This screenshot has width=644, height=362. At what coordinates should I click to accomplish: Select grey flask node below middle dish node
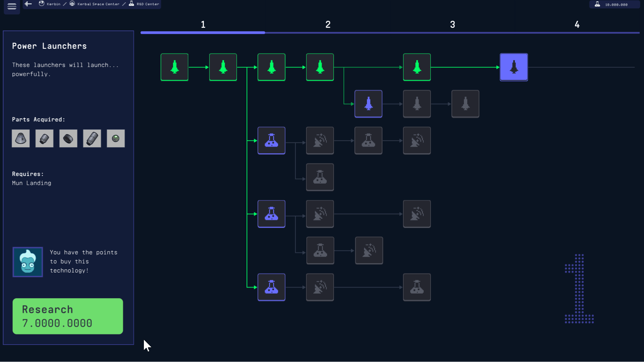[320, 250]
